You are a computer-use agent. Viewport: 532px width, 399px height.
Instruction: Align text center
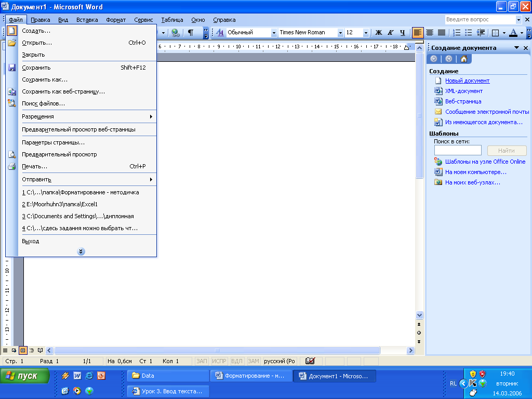point(430,33)
